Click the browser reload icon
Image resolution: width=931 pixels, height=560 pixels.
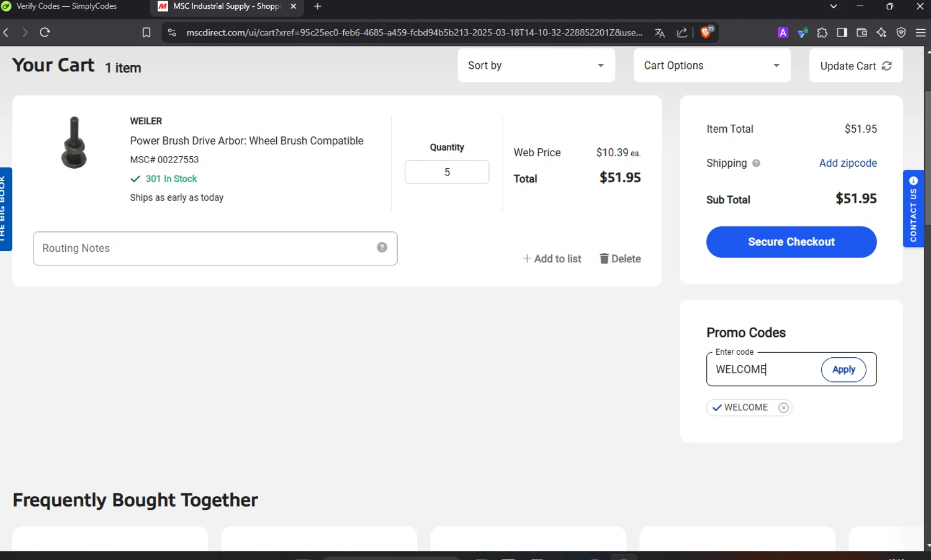tap(45, 32)
